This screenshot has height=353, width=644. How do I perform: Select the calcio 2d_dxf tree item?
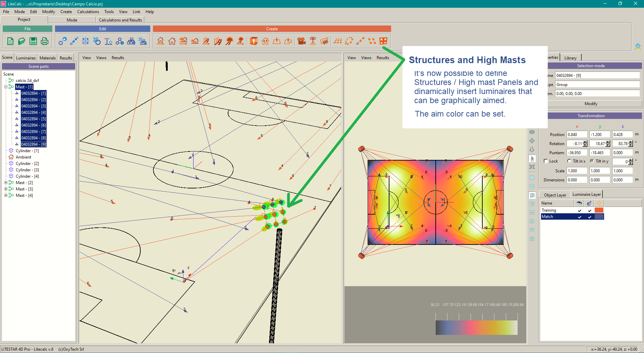click(27, 81)
